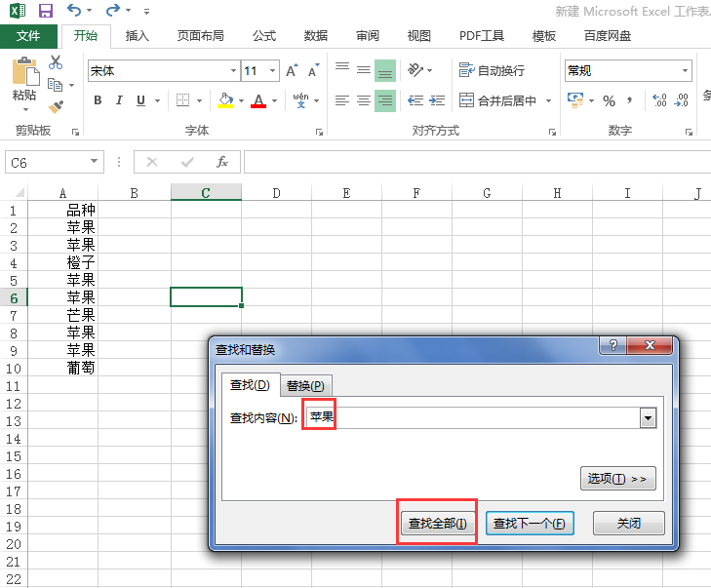Increase decimal places

659,100
